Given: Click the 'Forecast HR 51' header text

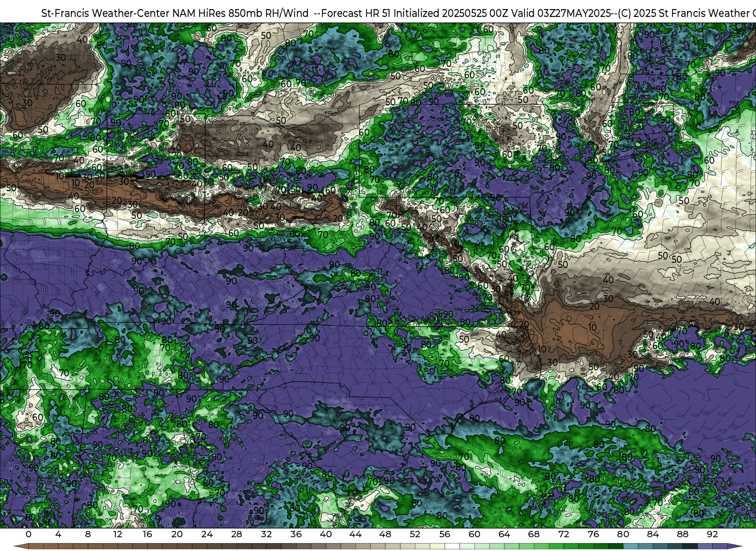Looking at the screenshot, I should pyautogui.click(x=356, y=13).
